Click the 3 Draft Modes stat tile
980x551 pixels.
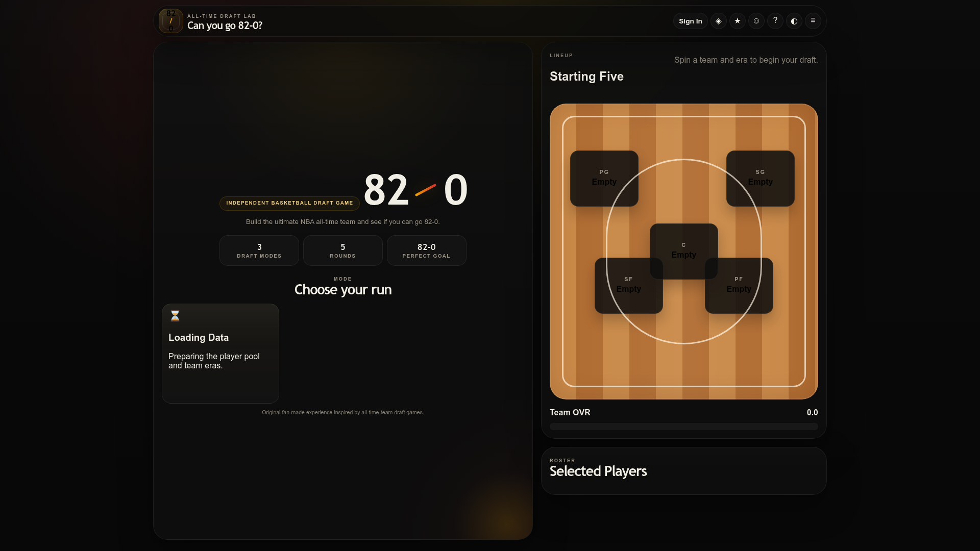[x=259, y=251]
